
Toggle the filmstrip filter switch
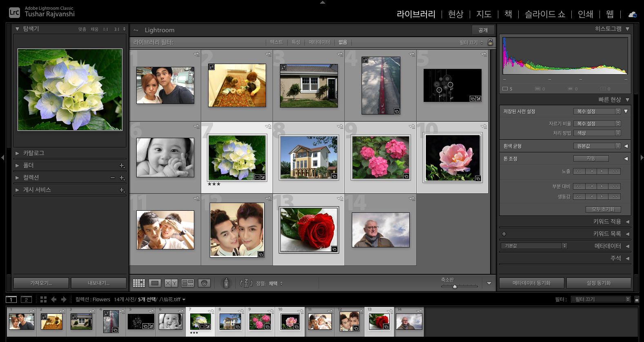point(637,300)
